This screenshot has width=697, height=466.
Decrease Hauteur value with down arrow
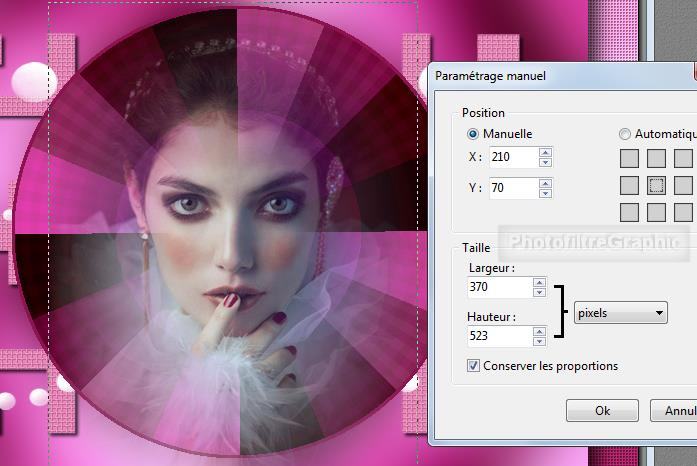pyautogui.click(x=540, y=340)
